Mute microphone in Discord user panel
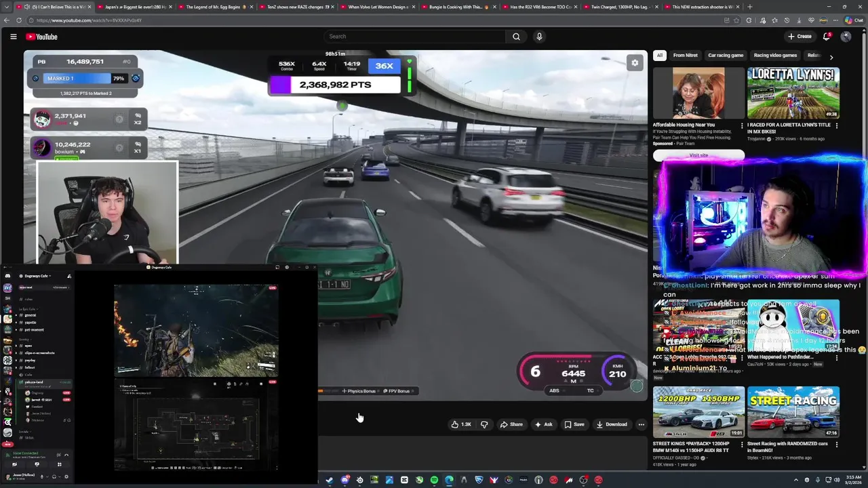 click(x=42, y=476)
